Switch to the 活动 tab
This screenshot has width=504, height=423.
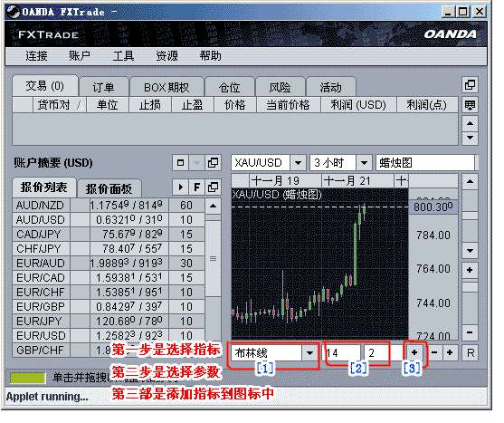(x=330, y=87)
